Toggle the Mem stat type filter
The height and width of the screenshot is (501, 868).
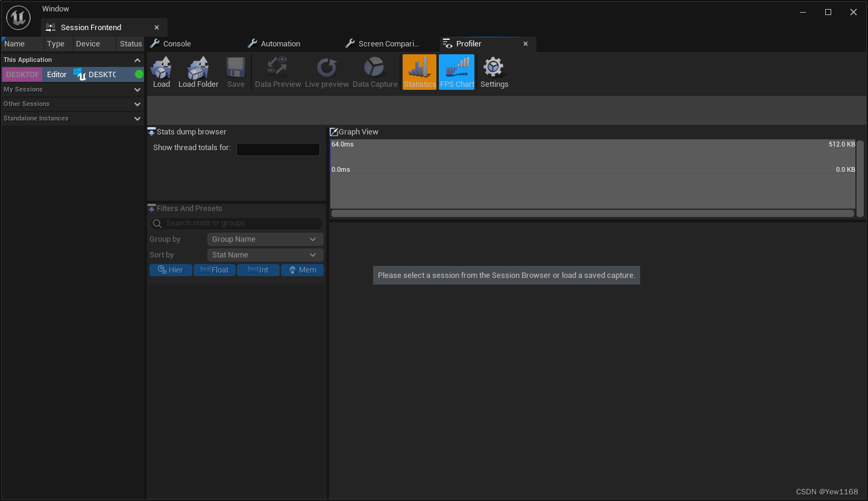302,270
